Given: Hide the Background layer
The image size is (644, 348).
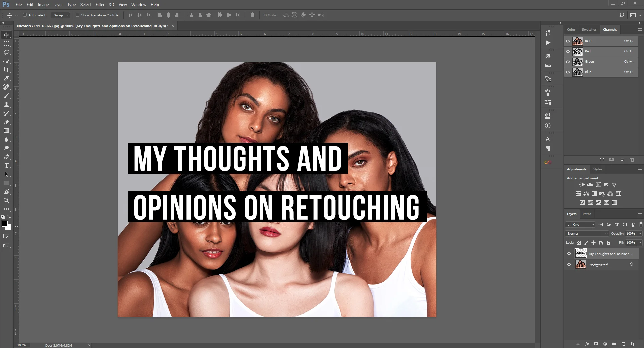Looking at the screenshot, I should click(x=569, y=265).
